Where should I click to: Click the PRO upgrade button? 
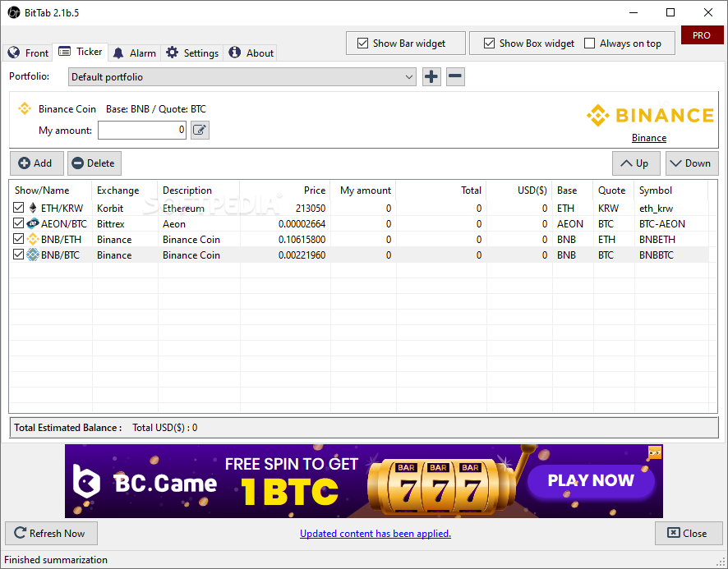coord(702,35)
